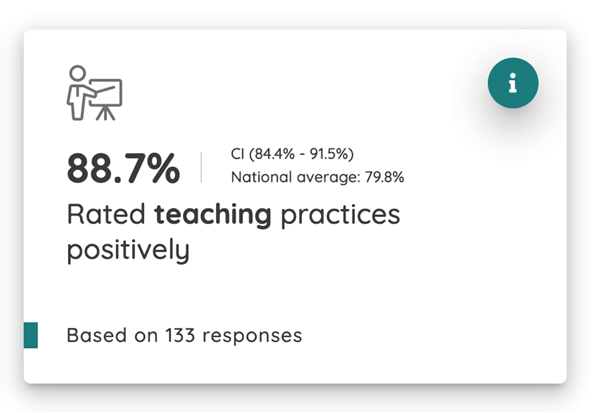Screen dimensions: 597x413
Task: Click the CI (84.4% - 91.5%) text
Action: point(292,154)
